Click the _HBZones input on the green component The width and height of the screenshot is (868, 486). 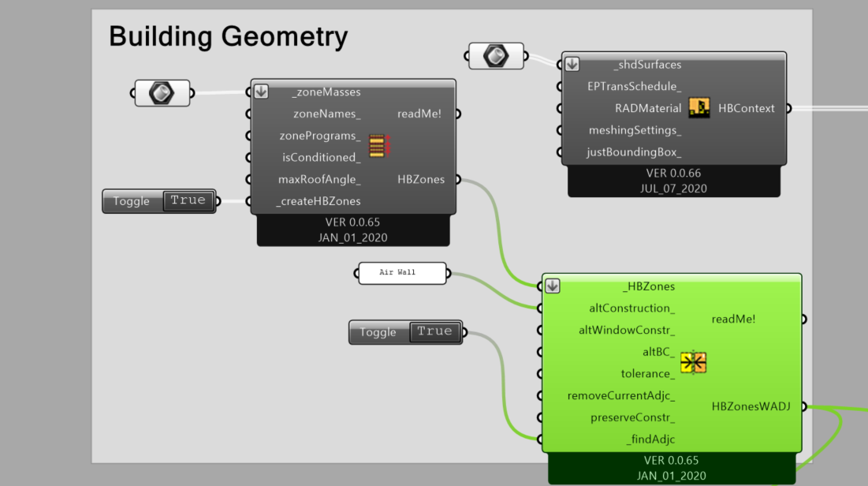649,286
